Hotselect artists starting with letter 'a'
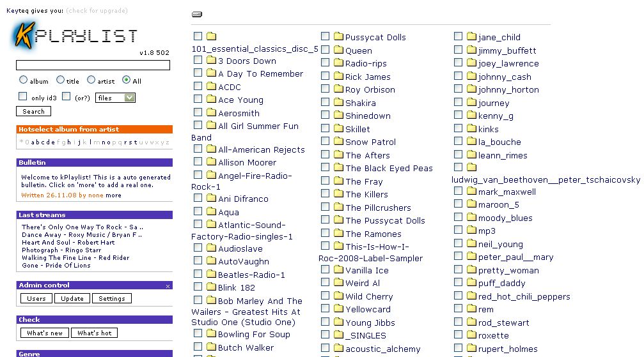This screenshot has height=357, width=644. pyautogui.click(x=33, y=142)
